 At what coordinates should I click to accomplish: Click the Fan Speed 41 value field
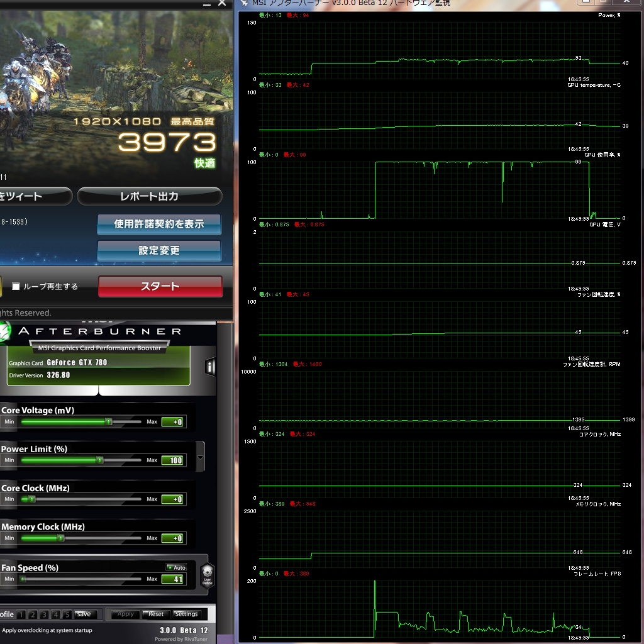click(x=172, y=579)
